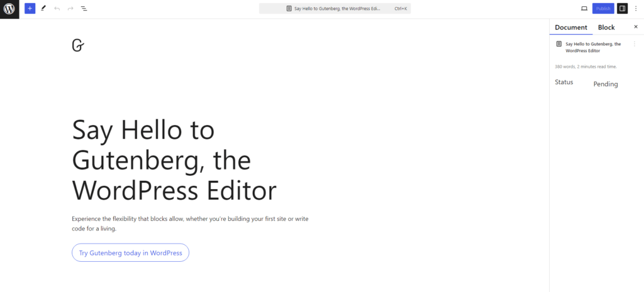Open the Document Overview list icon
The image size is (644, 292).
point(84,9)
